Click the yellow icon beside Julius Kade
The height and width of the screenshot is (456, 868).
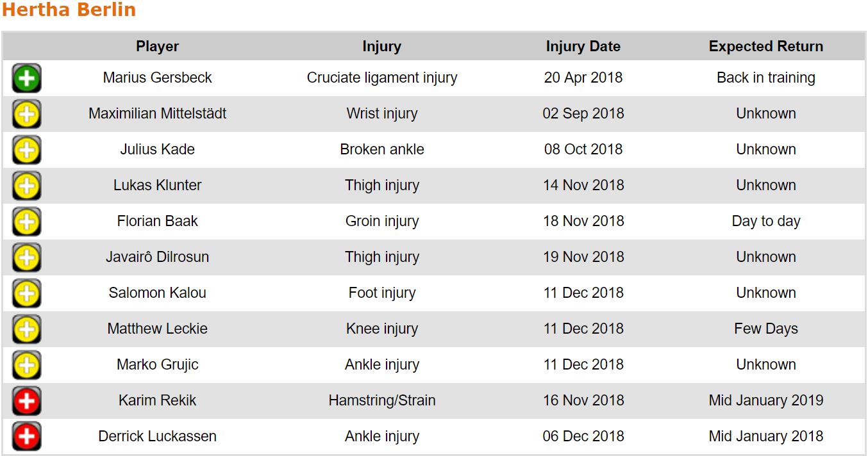26,151
